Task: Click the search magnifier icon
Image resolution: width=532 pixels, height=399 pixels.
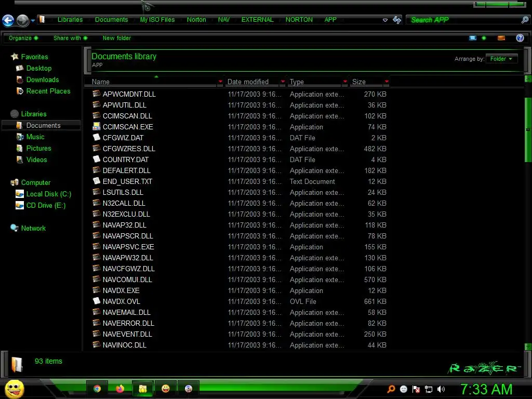Action: click(525, 20)
